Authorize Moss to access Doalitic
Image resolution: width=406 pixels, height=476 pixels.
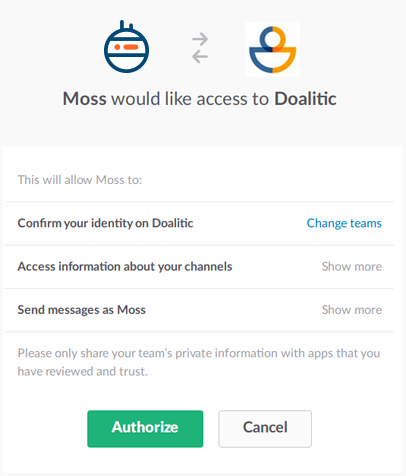point(145,429)
